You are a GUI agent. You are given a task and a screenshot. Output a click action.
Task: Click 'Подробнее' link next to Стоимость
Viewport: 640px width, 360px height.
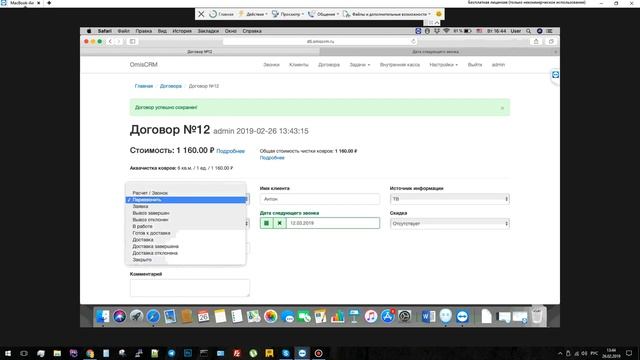[x=231, y=151]
